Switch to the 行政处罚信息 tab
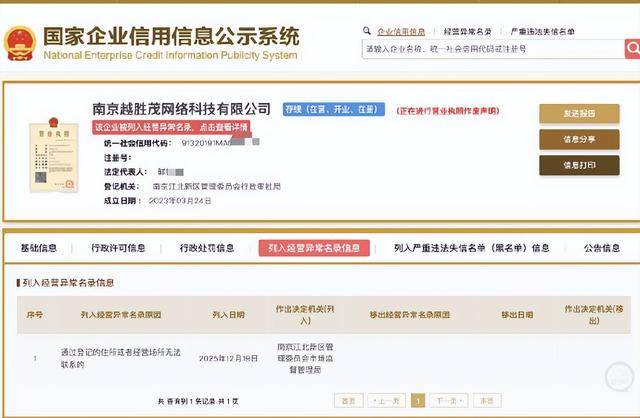 point(207,248)
